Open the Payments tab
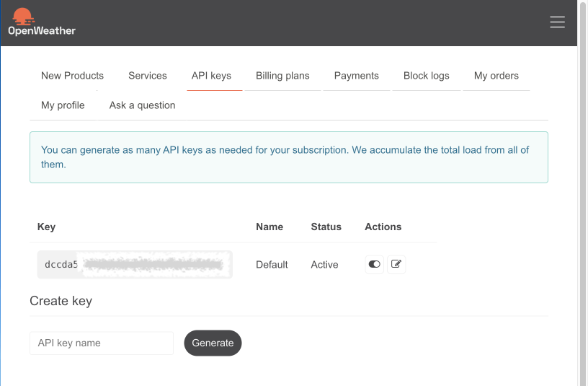 (x=356, y=76)
